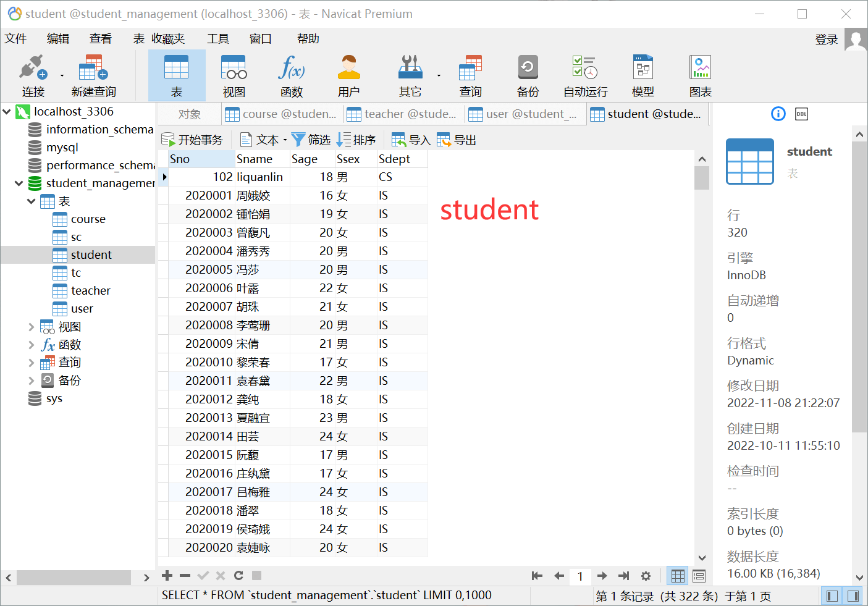This screenshot has height=606, width=868.
Task: Select the 模型 (Model) toolbar icon
Action: (x=643, y=74)
